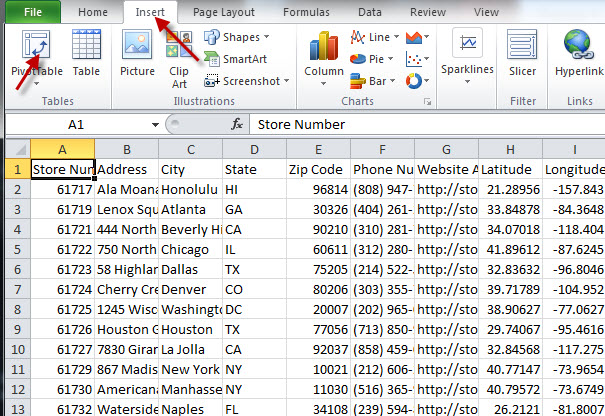605x416 pixels.
Task: Click the Scatter chart icon
Action: tap(413, 59)
